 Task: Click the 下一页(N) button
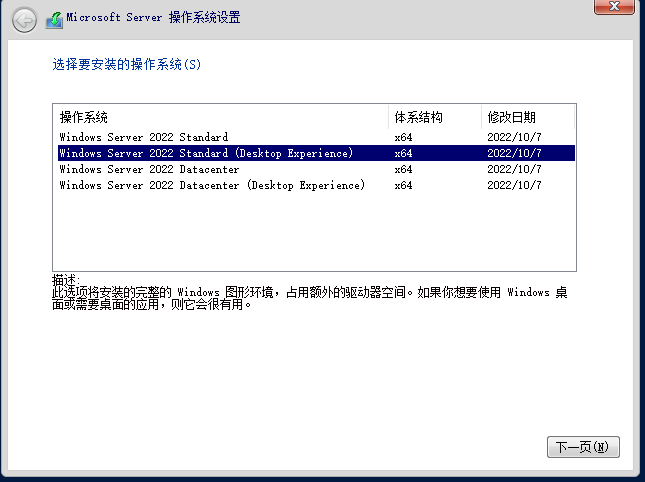coord(583,447)
